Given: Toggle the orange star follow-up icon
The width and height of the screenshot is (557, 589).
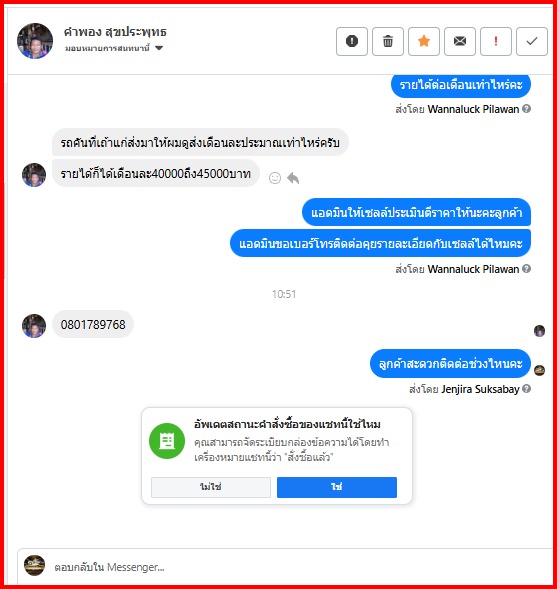Looking at the screenshot, I should (x=424, y=41).
